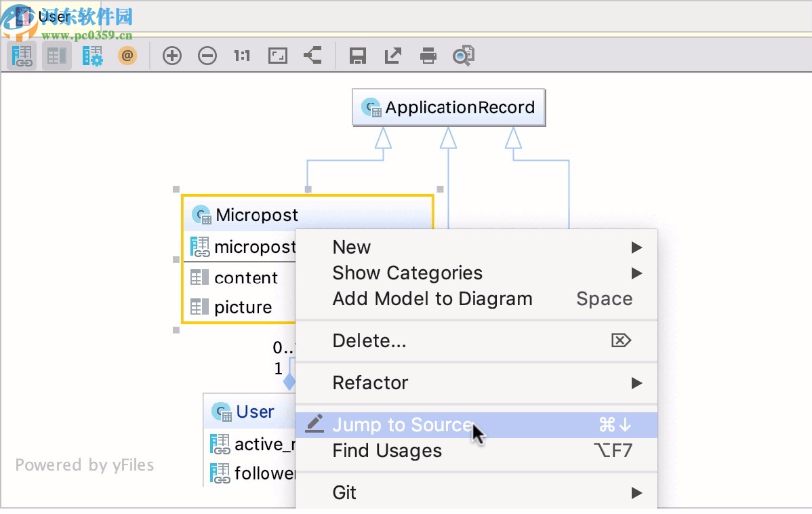This screenshot has width=812, height=514.
Task: Reset diagram to actual size 1:1
Action: click(242, 56)
